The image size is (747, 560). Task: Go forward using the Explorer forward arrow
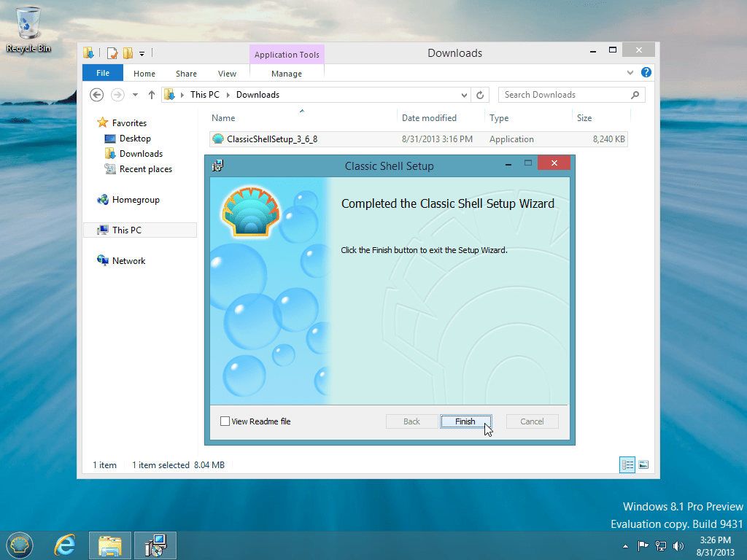pos(117,95)
